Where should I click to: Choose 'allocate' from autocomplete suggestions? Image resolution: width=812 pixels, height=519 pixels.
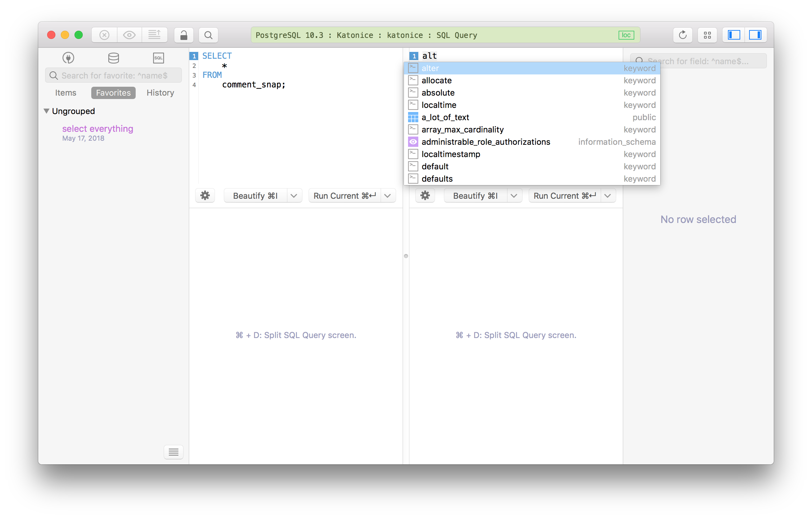[x=436, y=81]
